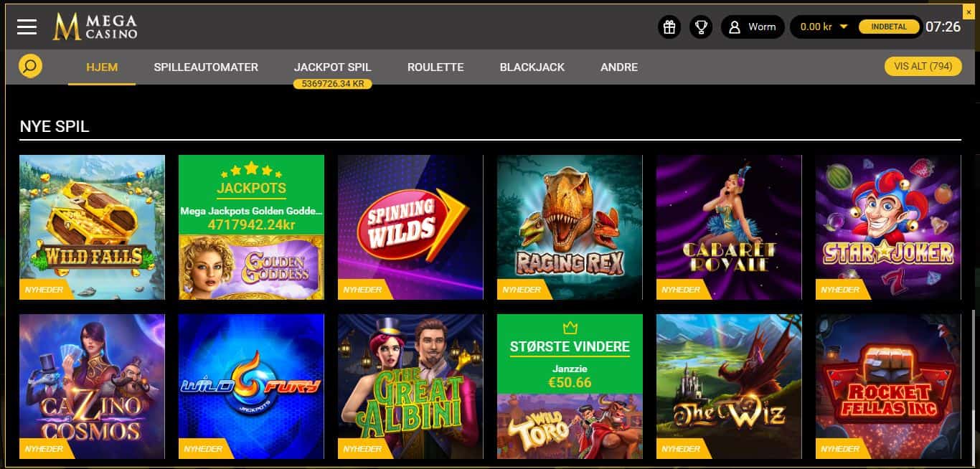Click the Indbetal deposit button
This screenshot has width=980, height=469.
pos(889,27)
